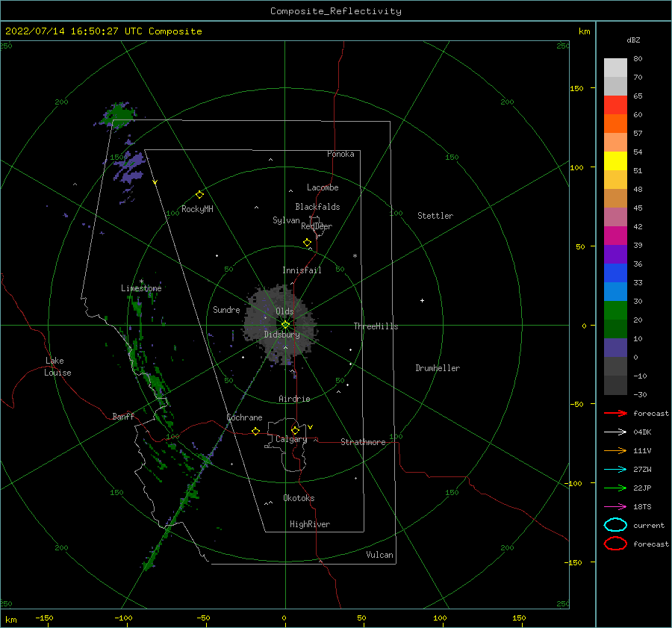Click the yellow diamond marker below Cochrane

click(255, 432)
